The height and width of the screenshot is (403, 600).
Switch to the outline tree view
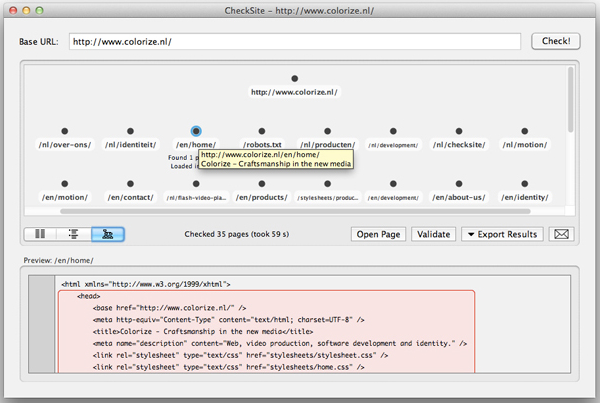tap(73, 234)
